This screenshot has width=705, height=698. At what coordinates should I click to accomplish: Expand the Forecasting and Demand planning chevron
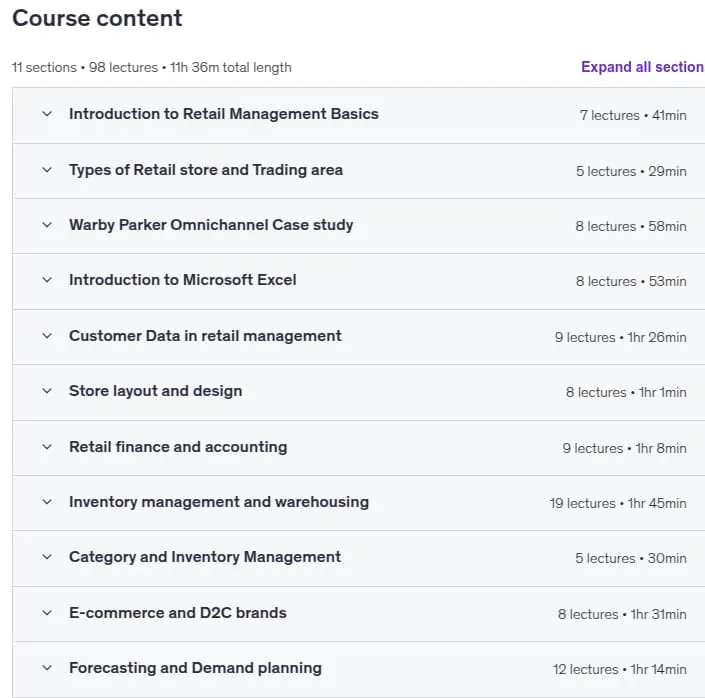click(x=47, y=668)
